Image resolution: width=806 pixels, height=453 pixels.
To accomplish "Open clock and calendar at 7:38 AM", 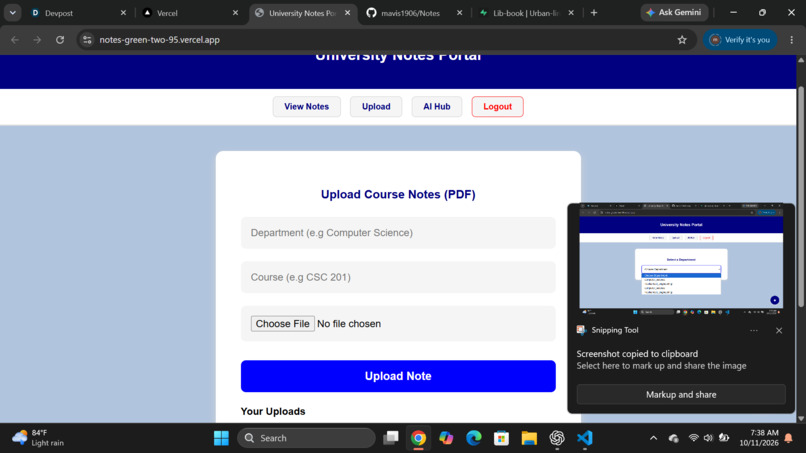I will click(759, 438).
